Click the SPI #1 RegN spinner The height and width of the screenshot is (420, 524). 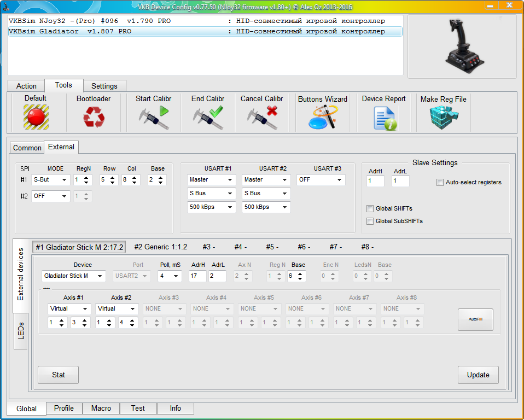click(83, 180)
